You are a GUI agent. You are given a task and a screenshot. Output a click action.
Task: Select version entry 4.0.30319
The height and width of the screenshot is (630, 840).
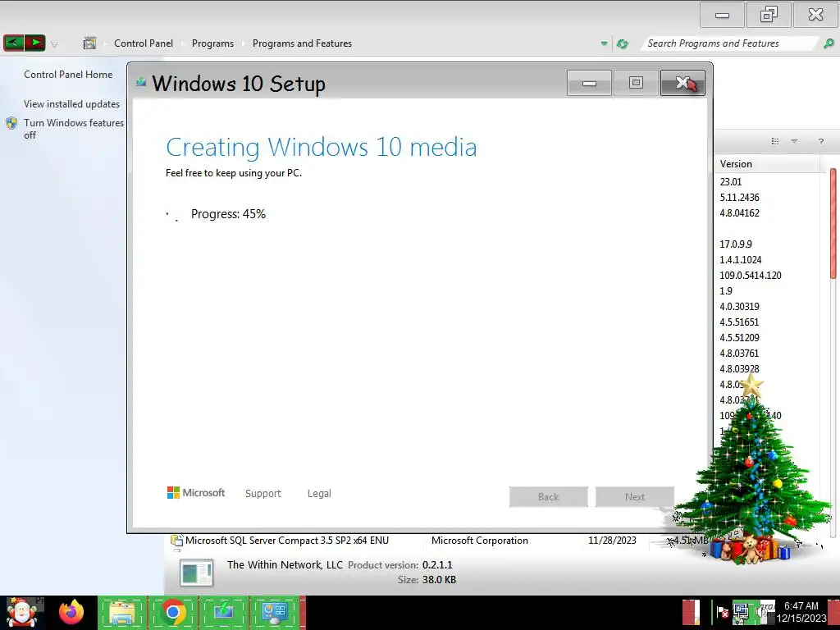click(x=739, y=307)
